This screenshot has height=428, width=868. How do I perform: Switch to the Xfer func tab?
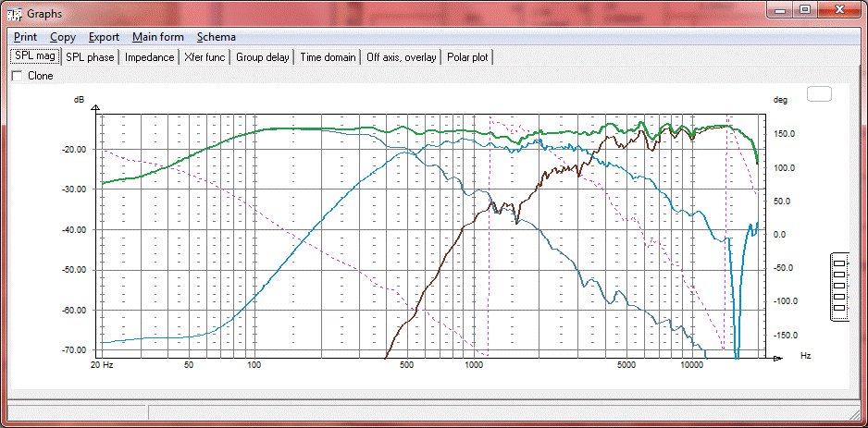205,57
